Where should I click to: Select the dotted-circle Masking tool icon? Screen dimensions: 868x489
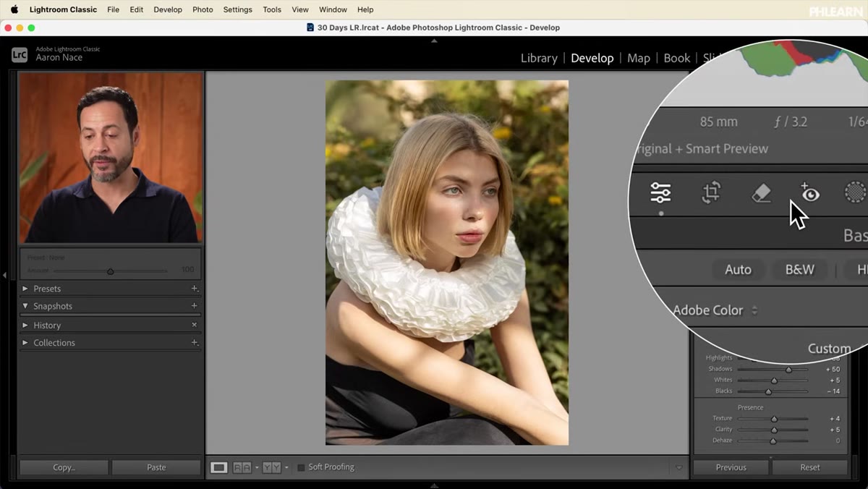[x=855, y=192]
